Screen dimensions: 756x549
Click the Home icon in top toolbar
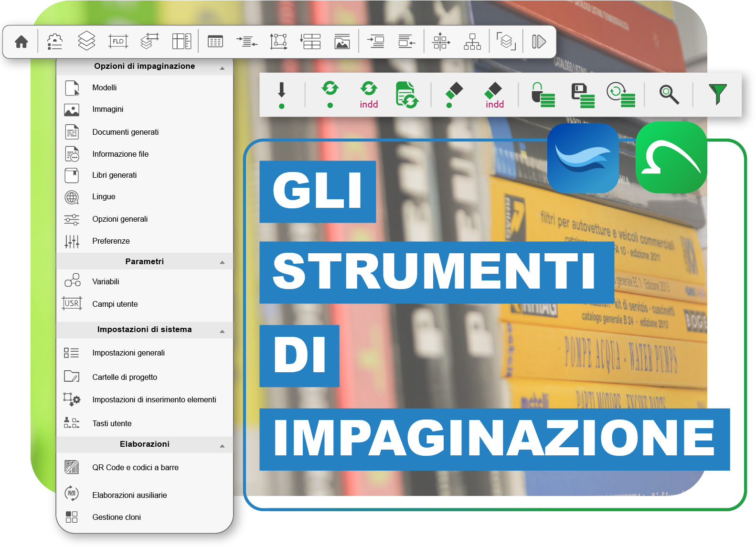click(21, 42)
